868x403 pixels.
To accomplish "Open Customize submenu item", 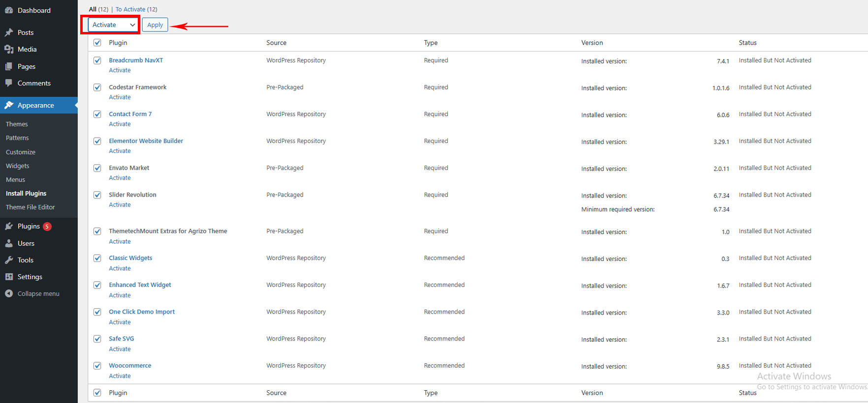I will tap(21, 152).
